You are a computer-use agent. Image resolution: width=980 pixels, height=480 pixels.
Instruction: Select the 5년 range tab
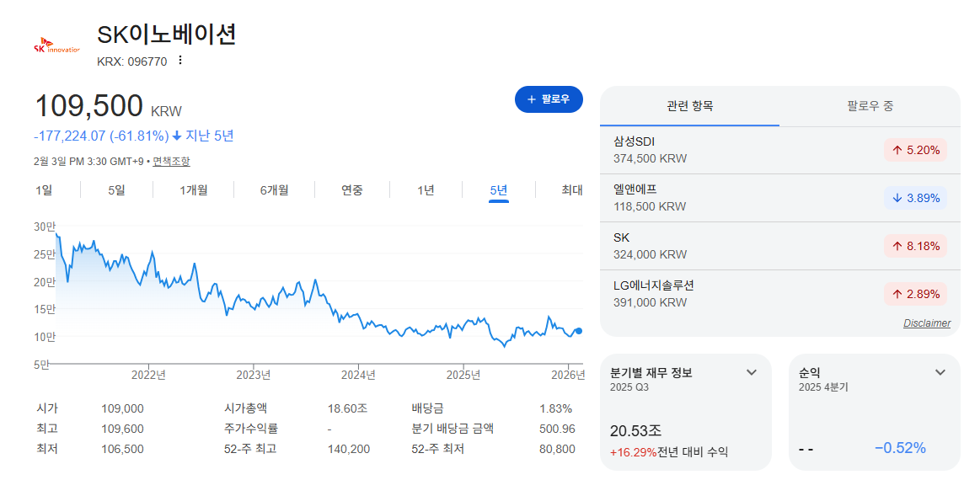click(x=499, y=190)
